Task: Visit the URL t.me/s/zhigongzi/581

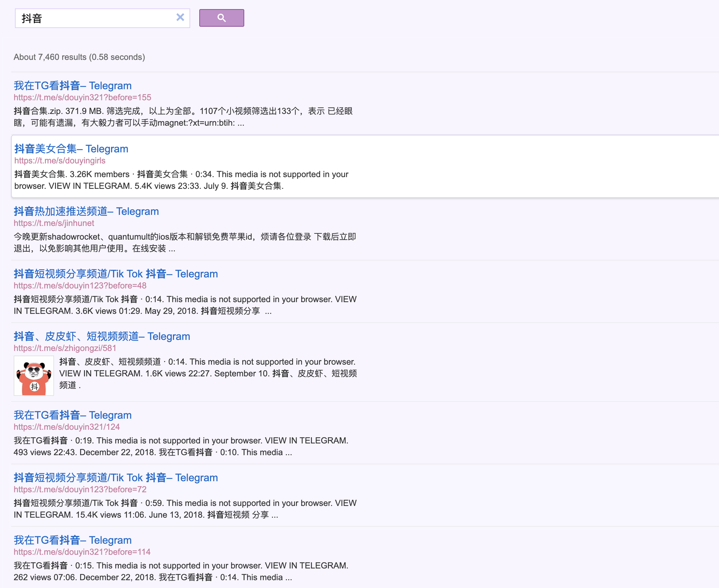Action: pos(65,348)
